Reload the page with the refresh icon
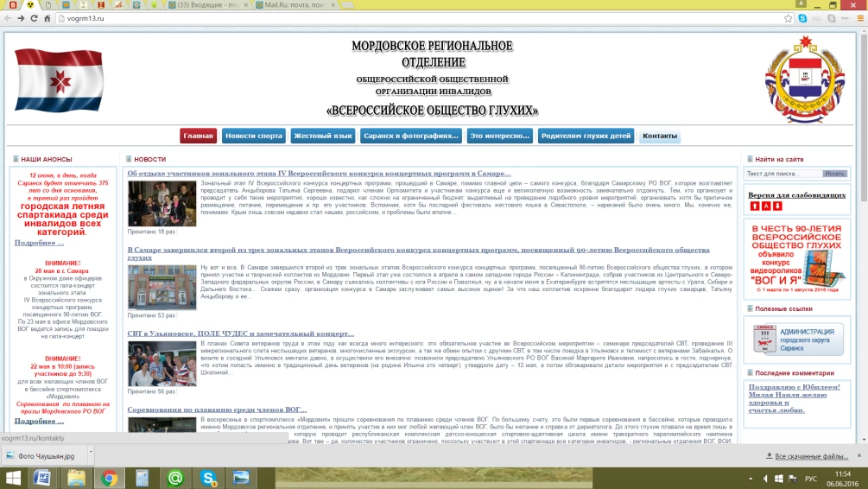 tap(34, 18)
